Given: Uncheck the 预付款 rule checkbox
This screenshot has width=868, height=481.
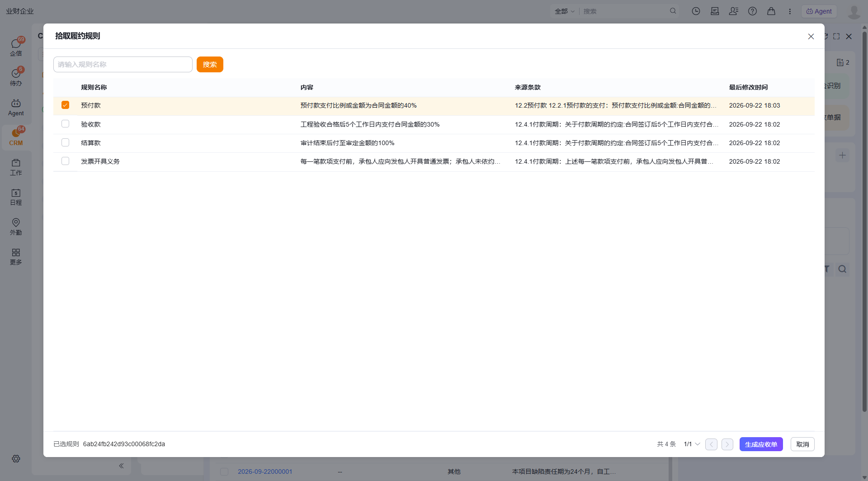Looking at the screenshot, I should pyautogui.click(x=65, y=105).
